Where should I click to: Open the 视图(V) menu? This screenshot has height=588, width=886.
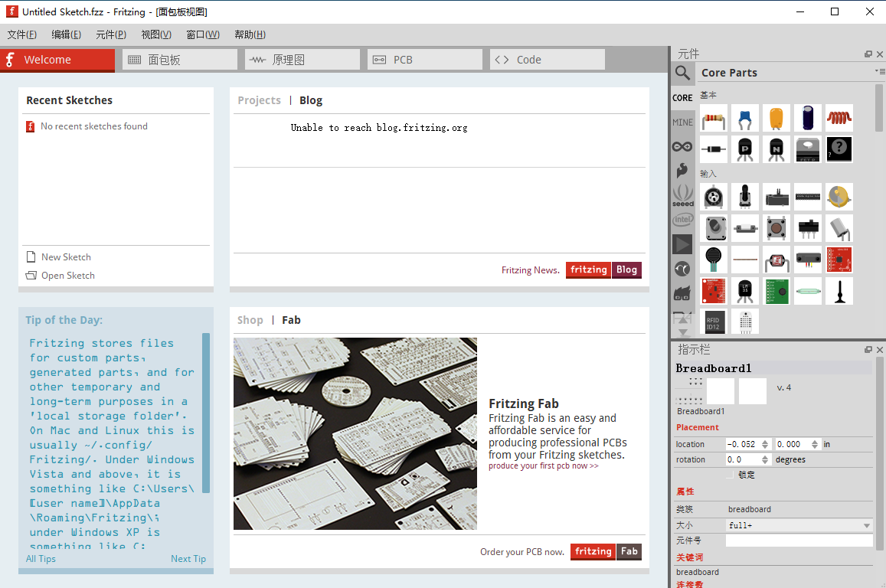click(156, 34)
